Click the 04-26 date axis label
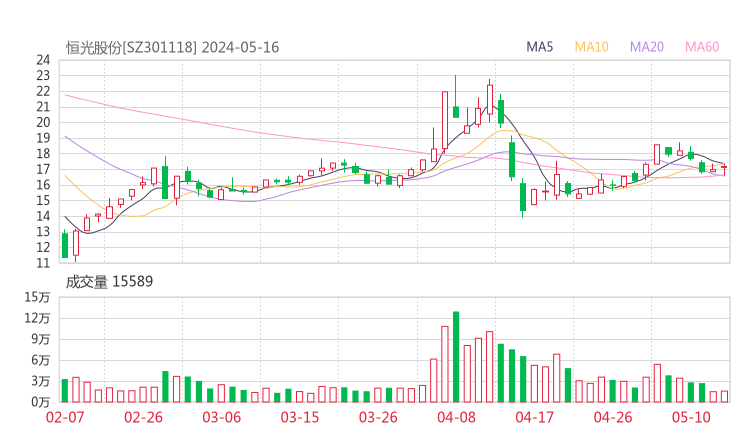This screenshot has height=440, width=740. [x=613, y=417]
